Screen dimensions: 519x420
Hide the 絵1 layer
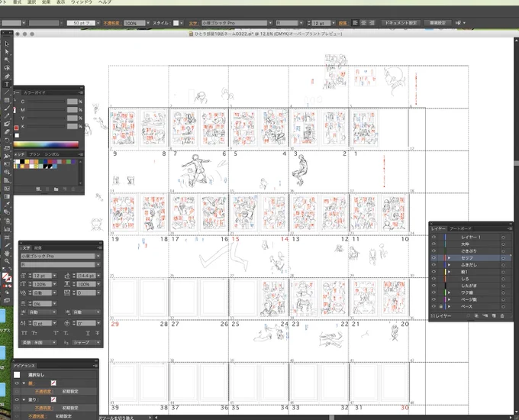[x=434, y=272]
